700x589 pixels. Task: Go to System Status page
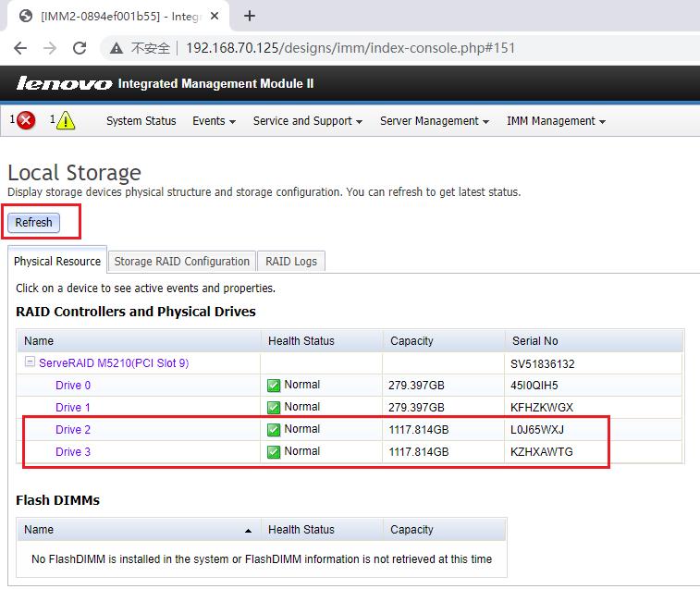click(x=141, y=121)
